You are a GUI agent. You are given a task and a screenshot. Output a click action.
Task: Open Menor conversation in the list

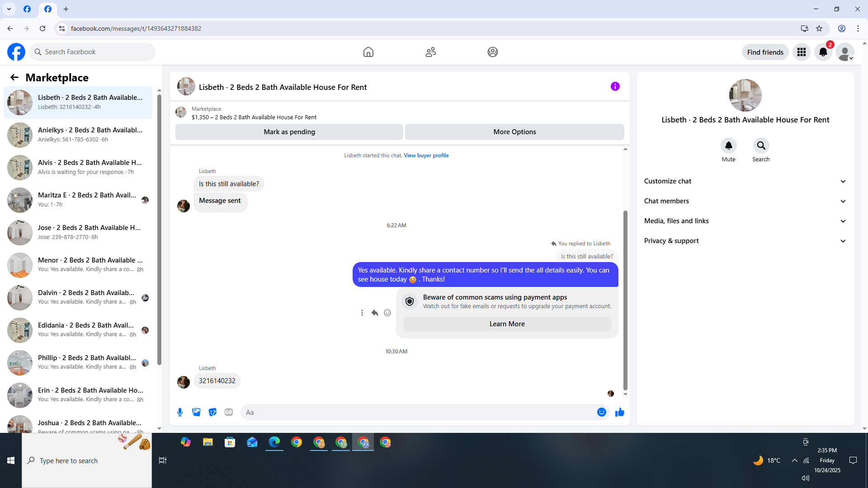click(x=78, y=265)
